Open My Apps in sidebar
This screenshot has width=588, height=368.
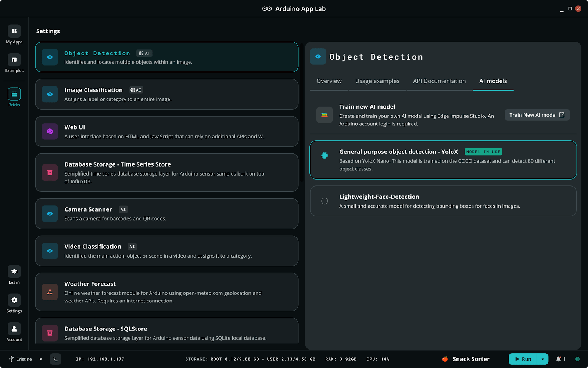14,31
